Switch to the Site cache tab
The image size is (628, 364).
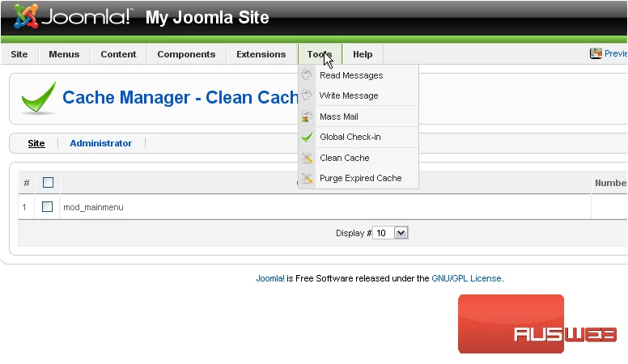point(36,143)
